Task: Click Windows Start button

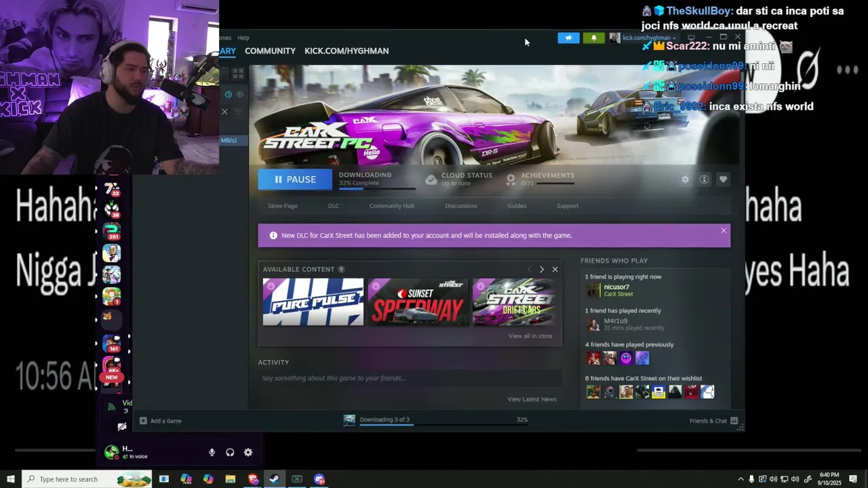Action: (10, 479)
